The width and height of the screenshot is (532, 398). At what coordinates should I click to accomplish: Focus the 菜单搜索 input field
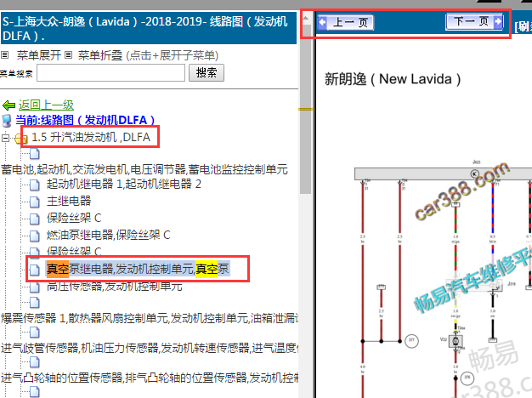[110, 72]
